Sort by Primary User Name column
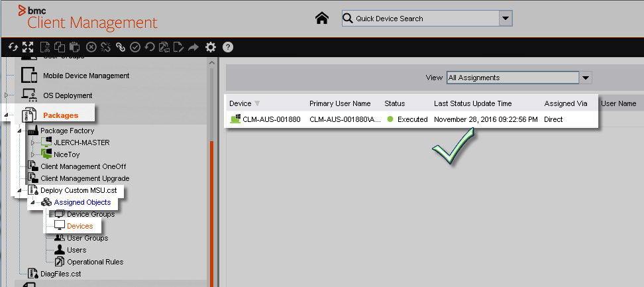The width and height of the screenshot is (644, 287). pos(340,103)
